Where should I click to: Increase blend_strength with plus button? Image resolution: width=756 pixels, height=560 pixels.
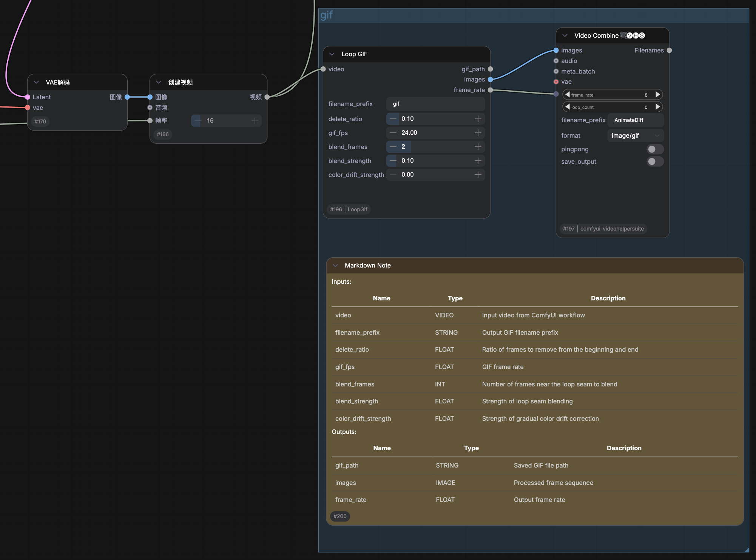478,161
